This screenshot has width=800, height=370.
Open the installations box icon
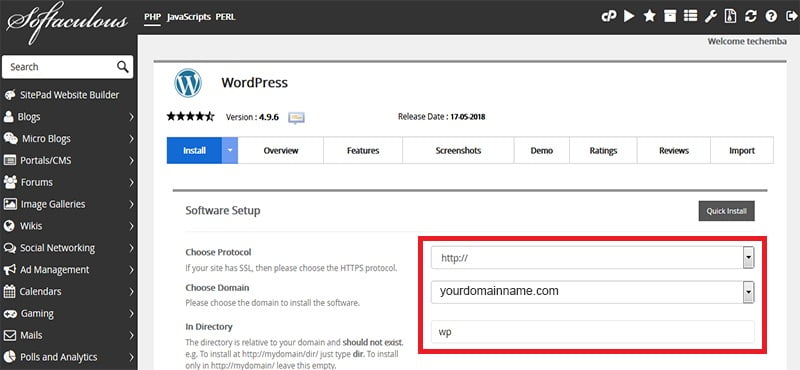670,16
